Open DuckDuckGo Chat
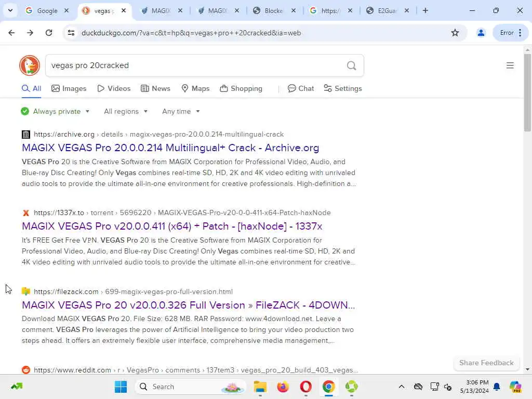The height and width of the screenshot is (399, 532). tap(301, 88)
